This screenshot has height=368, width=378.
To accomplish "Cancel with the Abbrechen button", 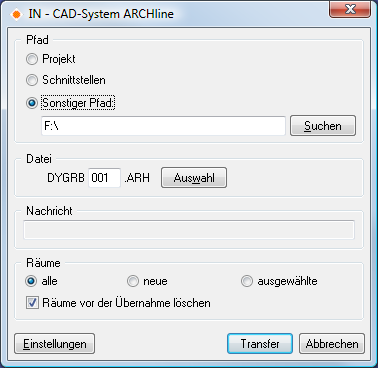I will click(332, 344).
